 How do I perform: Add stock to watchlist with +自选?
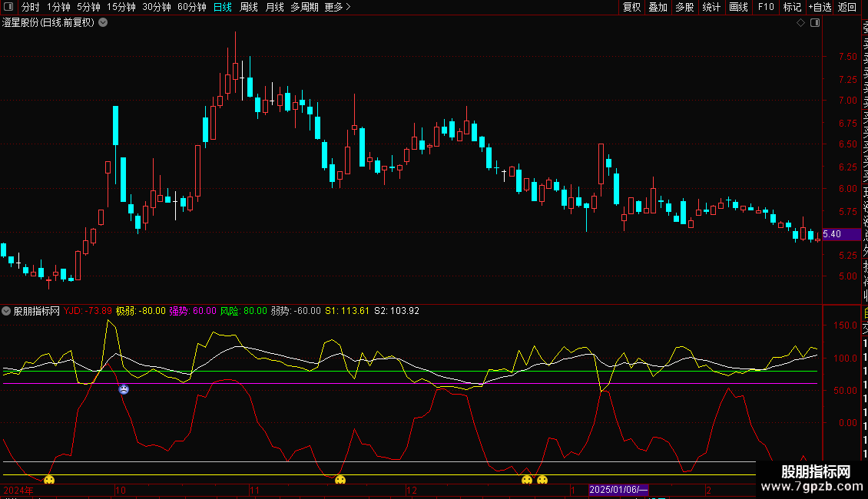coord(819,7)
